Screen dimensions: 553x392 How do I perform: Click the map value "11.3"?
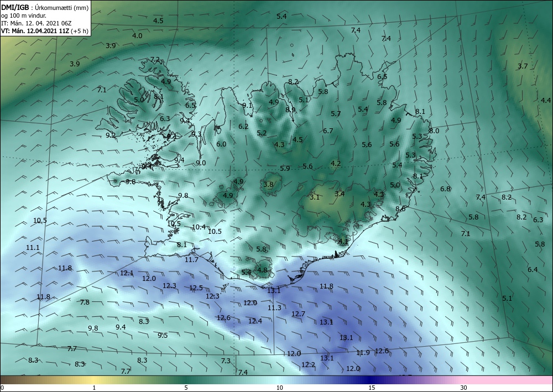(x=274, y=308)
